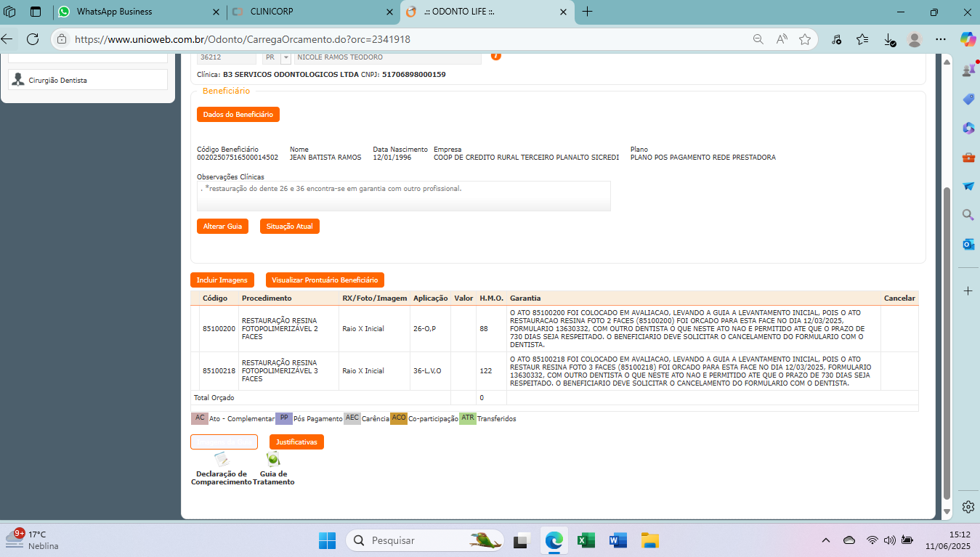Click the Justificativas button
980x557 pixels.
[296, 442]
